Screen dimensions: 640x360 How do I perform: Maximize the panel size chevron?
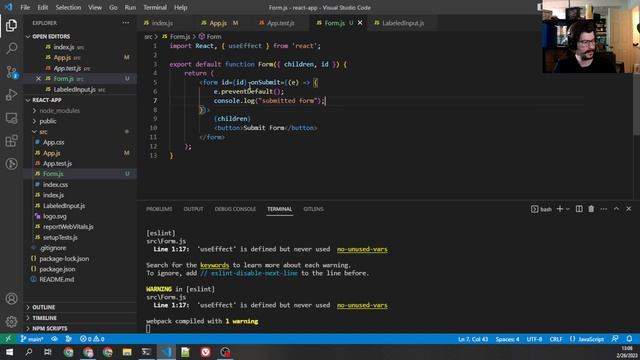coord(616,209)
